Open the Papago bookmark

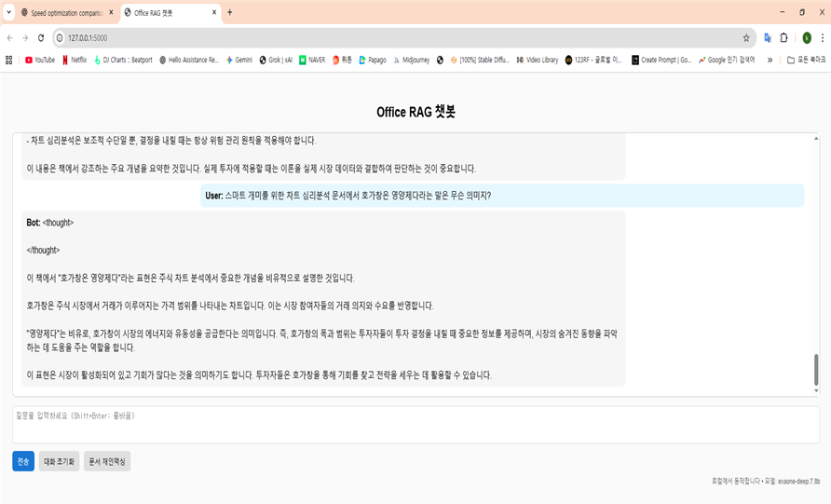click(x=373, y=60)
